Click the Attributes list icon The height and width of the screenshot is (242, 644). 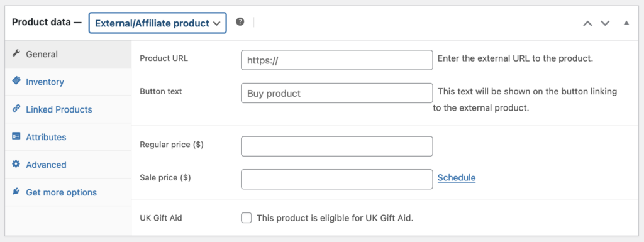(16, 136)
